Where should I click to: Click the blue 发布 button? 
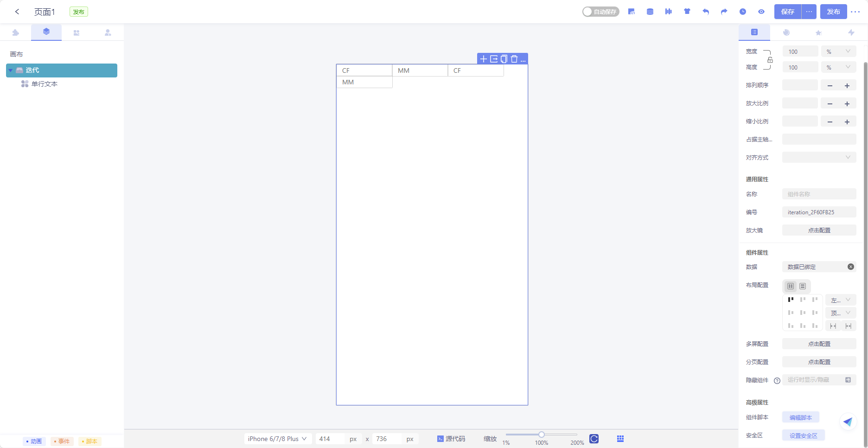point(833,12)
